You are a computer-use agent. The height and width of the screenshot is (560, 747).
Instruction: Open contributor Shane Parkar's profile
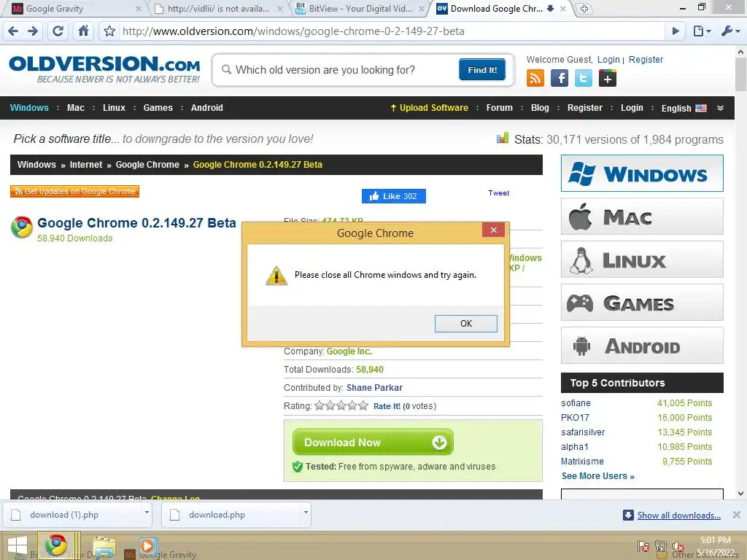coord(374,388)
